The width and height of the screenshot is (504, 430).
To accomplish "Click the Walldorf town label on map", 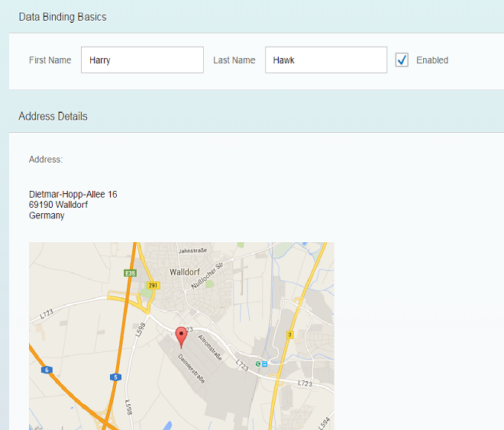I will click(186, 272).
